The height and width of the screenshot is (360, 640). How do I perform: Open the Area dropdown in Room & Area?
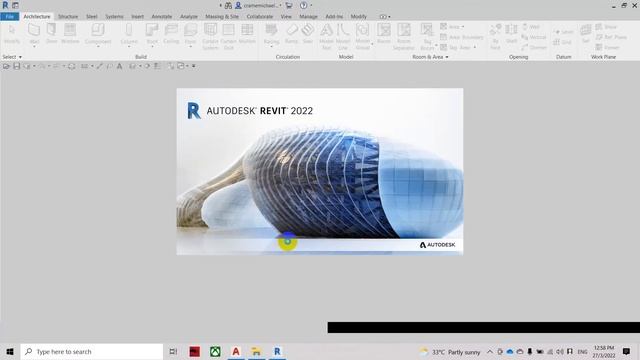coord(463,27)
